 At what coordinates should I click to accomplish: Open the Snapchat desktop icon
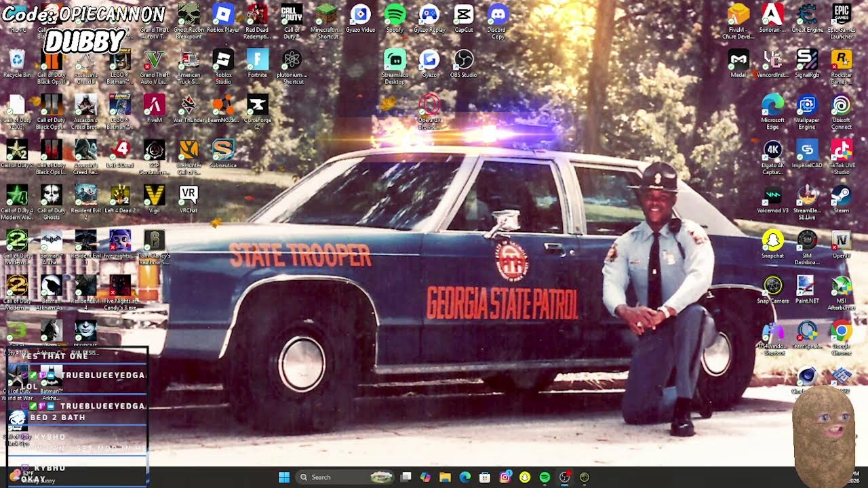coord(772,244)
